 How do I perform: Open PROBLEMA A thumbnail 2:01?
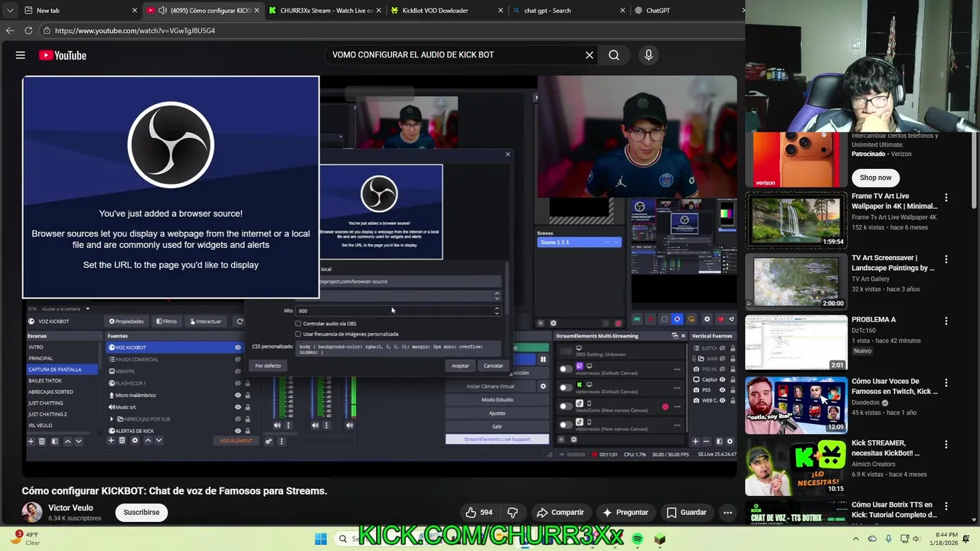(796, 344)
